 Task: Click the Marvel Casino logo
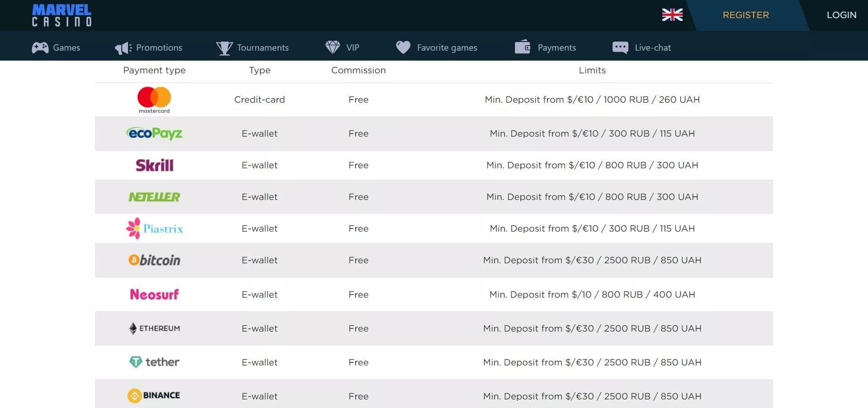61,15
